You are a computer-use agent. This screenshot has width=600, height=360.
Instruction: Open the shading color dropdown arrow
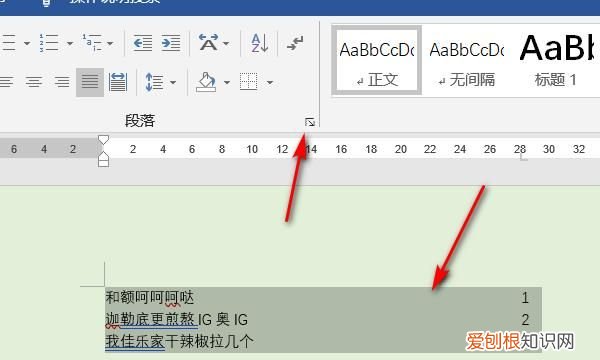227,82
